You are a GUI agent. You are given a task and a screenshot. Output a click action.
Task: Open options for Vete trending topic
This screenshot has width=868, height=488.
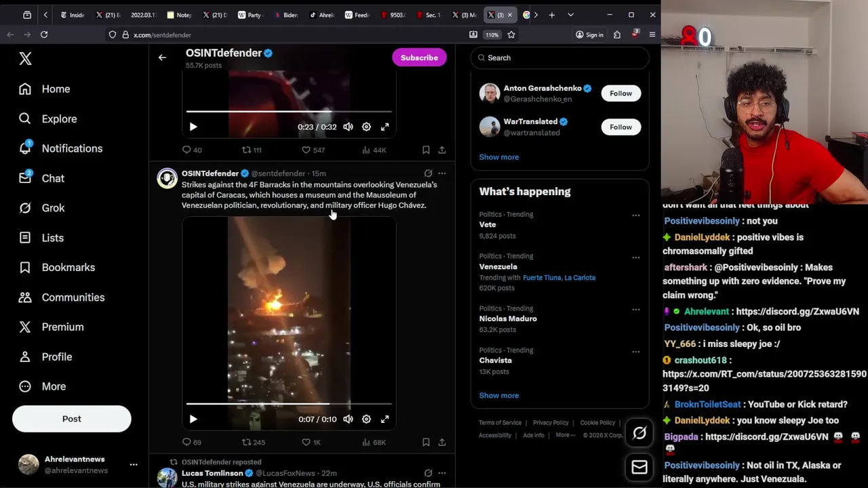[636, 215]
